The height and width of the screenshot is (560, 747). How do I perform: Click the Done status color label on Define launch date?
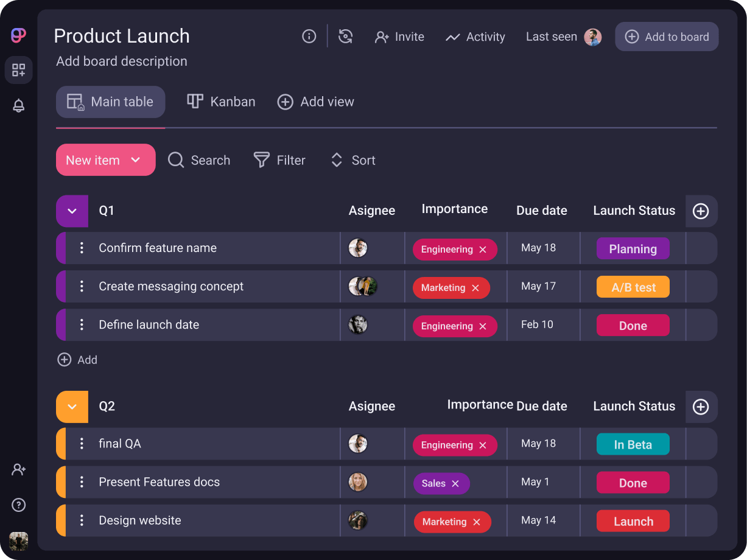click(633, 325)
